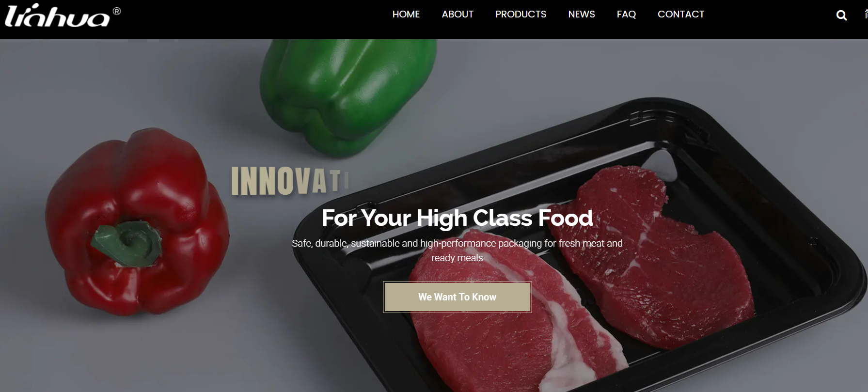Click the red bell pepper image

click(137, 221)
